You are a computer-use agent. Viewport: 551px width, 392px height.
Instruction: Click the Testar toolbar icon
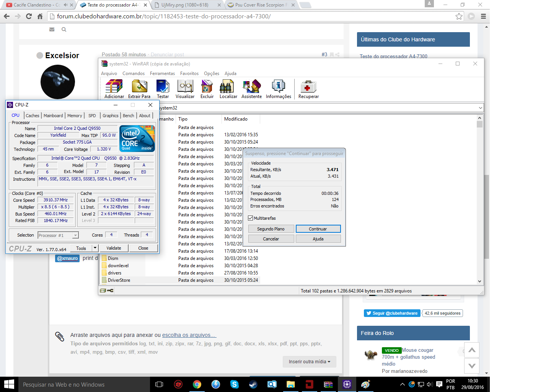pyautogui.click(x=163, y=89)
